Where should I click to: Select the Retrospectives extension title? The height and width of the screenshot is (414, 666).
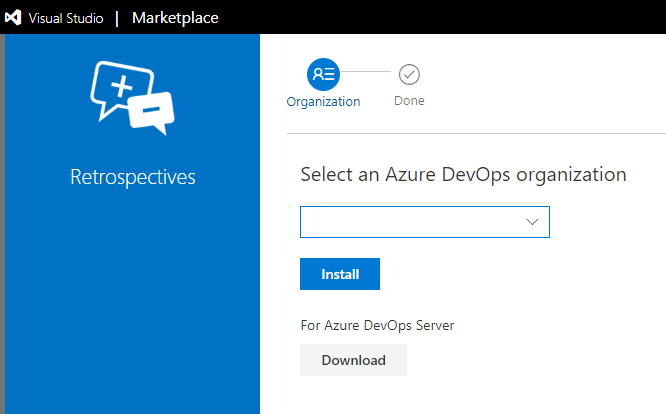pos(133,177)
